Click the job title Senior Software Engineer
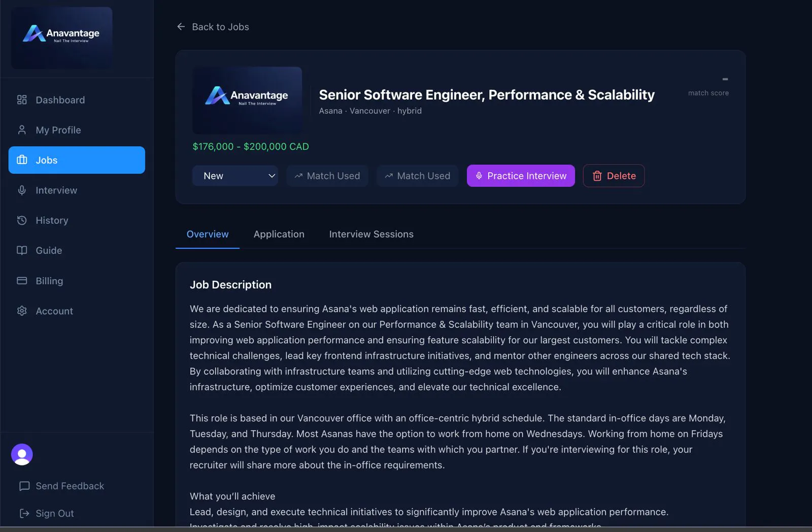This screenshot has height=532, width=812. pyautogui.click(x=487, y=95)
